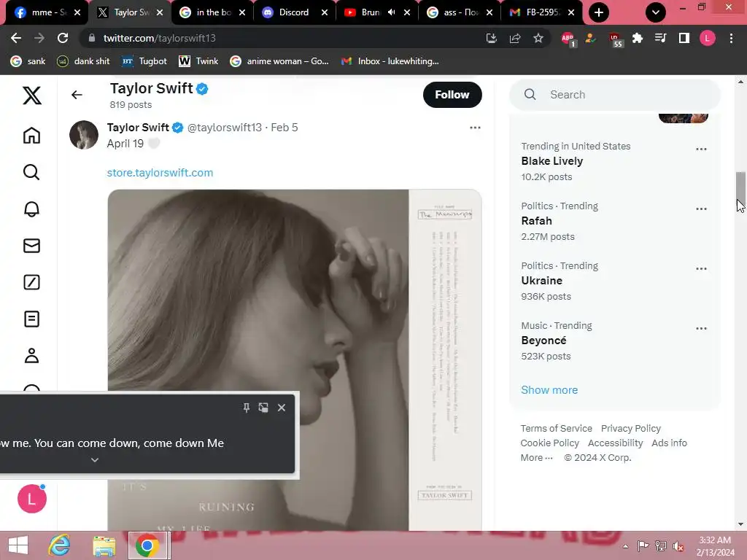Open the album cover image in post
Screen dimensions: 747x560
click(295, 359)
